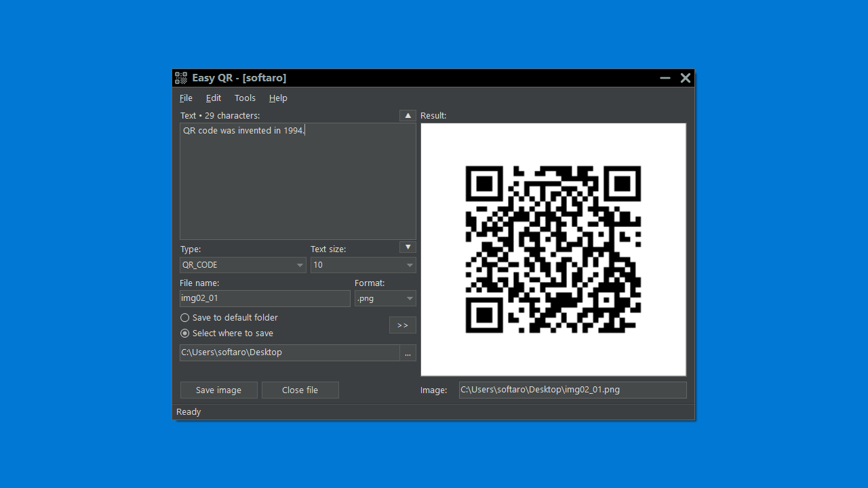This screenshot has height=488, width=868.
Task: Click the >> button
Action: 403,325
